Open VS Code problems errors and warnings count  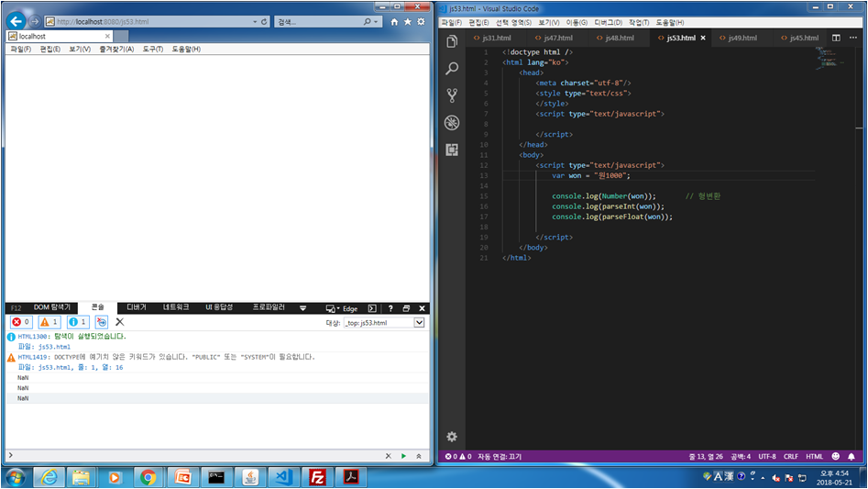click(x=458, y=457)
